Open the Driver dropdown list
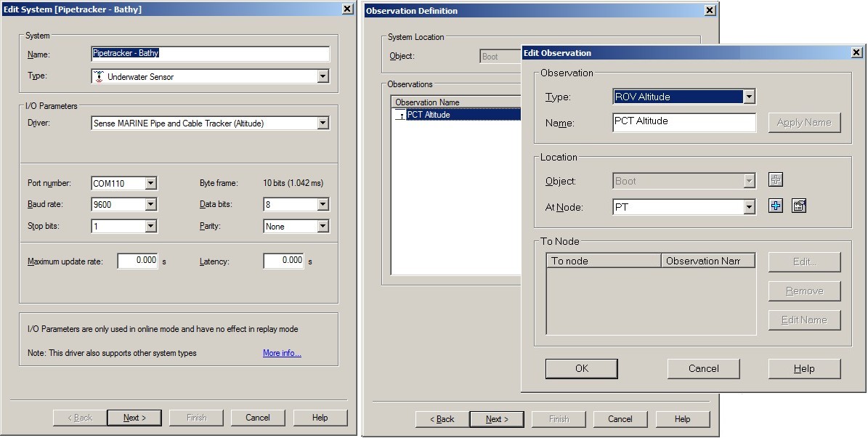This screenshot has width=868, height=438. (323, 123)
